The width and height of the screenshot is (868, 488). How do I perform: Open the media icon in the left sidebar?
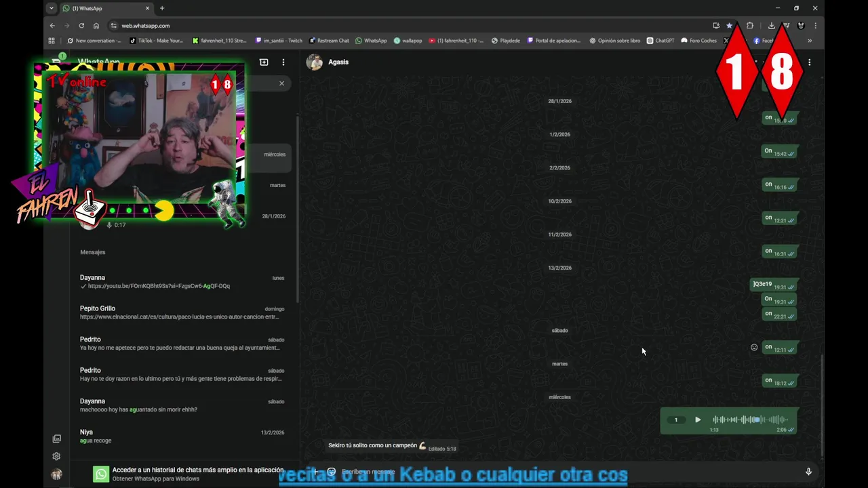tap(56, 439)
